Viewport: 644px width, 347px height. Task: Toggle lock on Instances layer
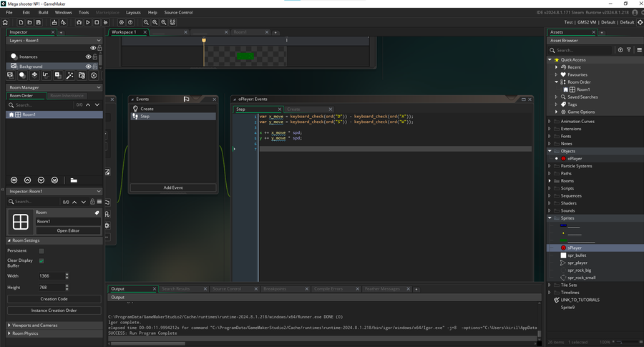pyautogui.click(x=95, y=57)
